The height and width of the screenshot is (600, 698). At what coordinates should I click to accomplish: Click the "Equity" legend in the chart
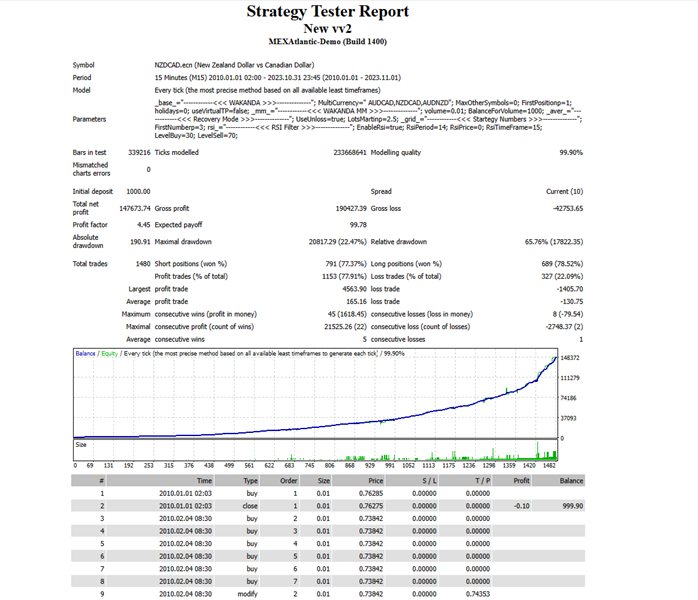coord(110,353)
